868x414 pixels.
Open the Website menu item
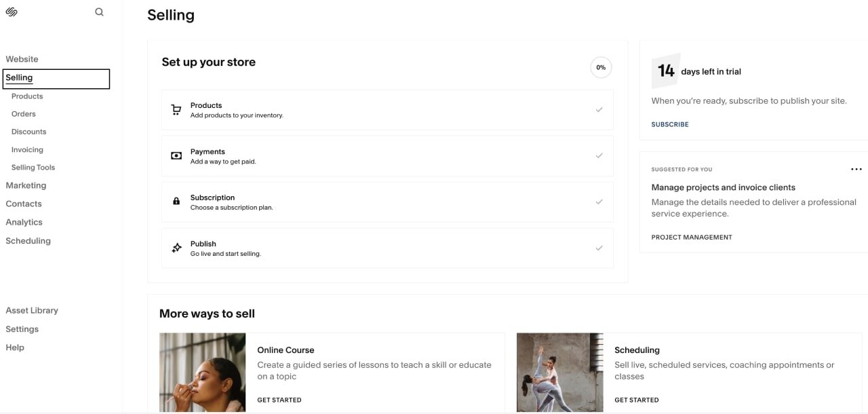[22, 59]
